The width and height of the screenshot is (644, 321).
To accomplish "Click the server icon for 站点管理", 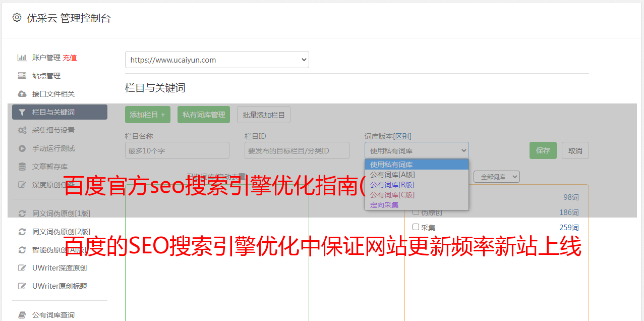I will tap(22, 76).
